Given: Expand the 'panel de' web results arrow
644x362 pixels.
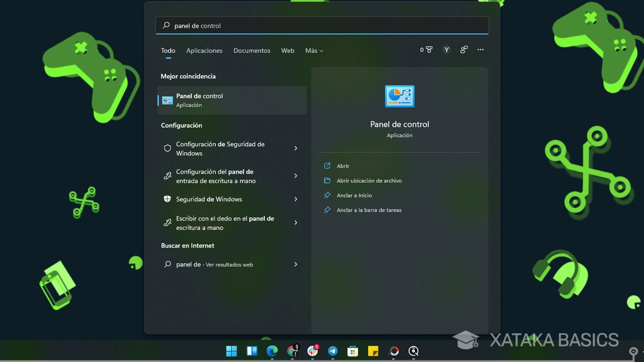Looking at the screenshot, I should coord(296,265).
